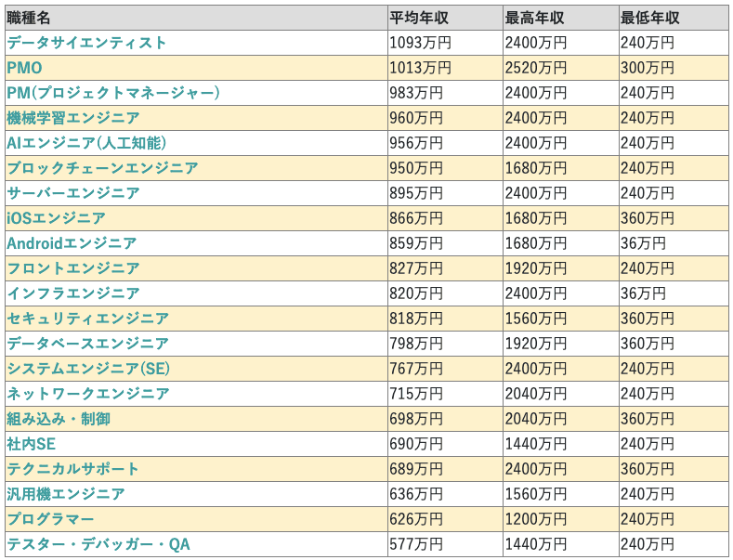
Task: Open the データベースエンジニア link
Action: point(87,344)
